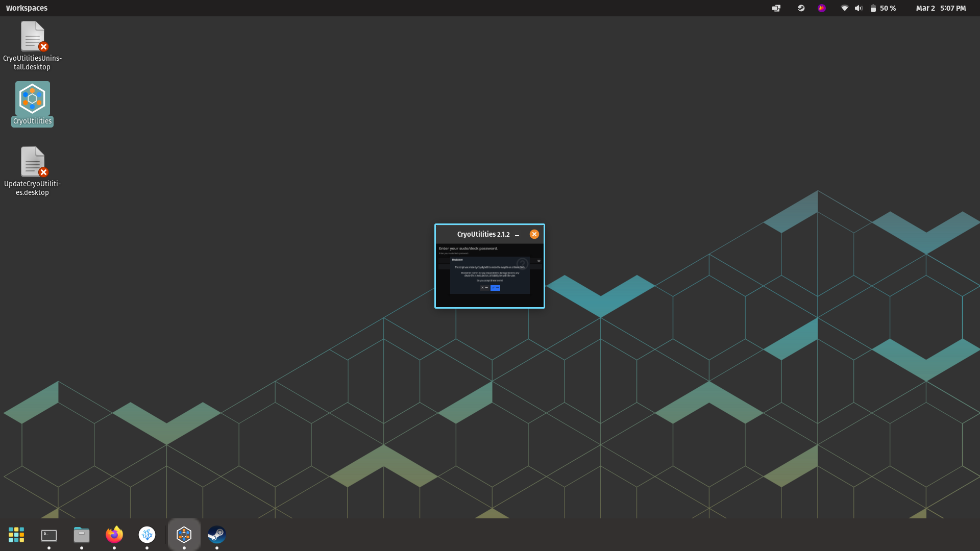The image size is (980, 551).
Task: Mute audio via the volume indicator
Action: [x=858, y=8]
